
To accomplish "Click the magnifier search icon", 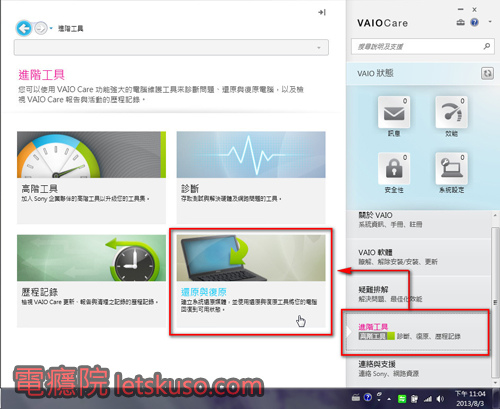I will (x=487, y=46).
